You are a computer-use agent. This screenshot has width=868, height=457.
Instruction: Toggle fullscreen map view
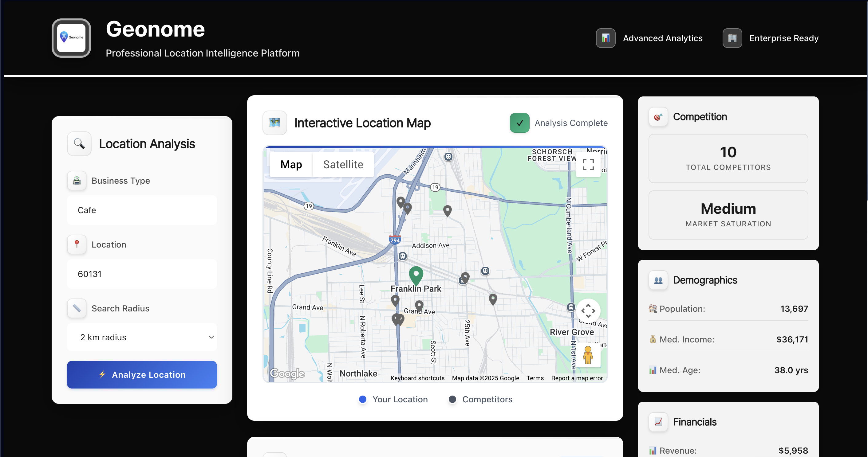tap(588, 165)
